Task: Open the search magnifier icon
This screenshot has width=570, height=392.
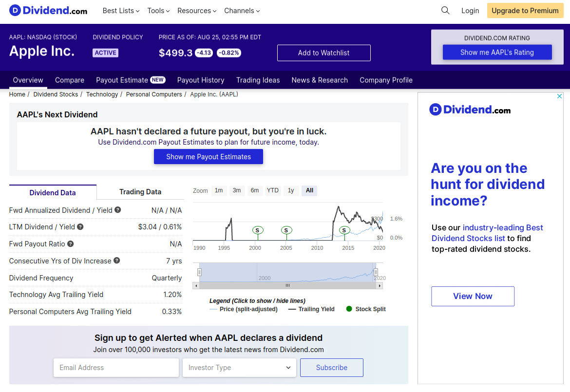Action: point(445,11)
